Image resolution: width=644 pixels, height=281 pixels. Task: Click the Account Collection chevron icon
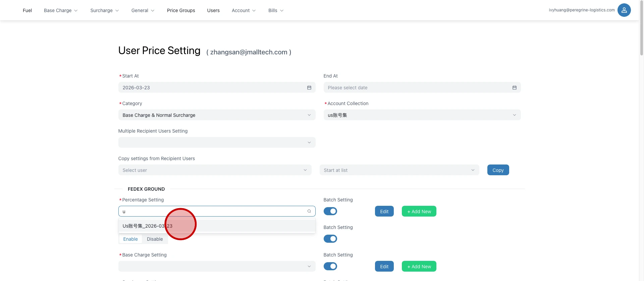click(514, 115)
